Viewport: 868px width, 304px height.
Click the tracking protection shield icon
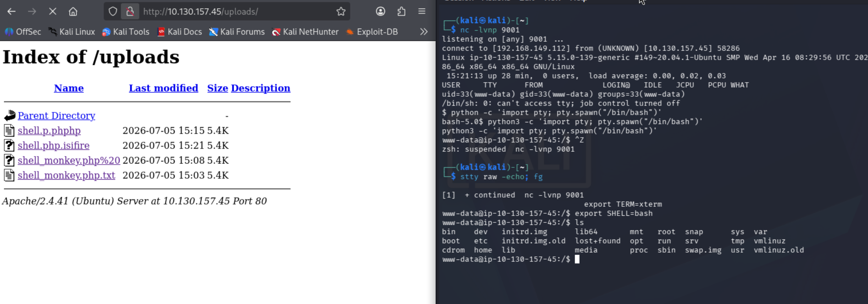[113, 11]
